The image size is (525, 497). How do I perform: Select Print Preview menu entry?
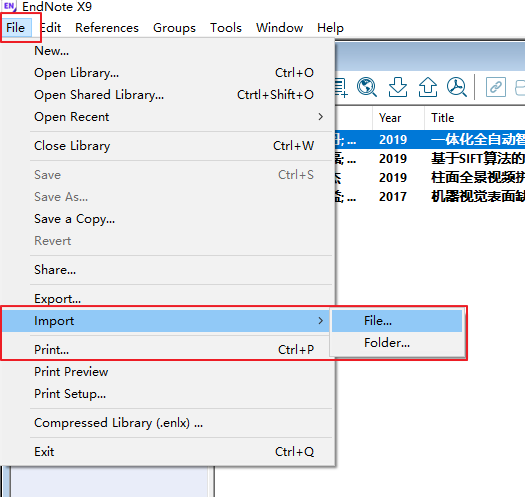click(x=167, y=372)
